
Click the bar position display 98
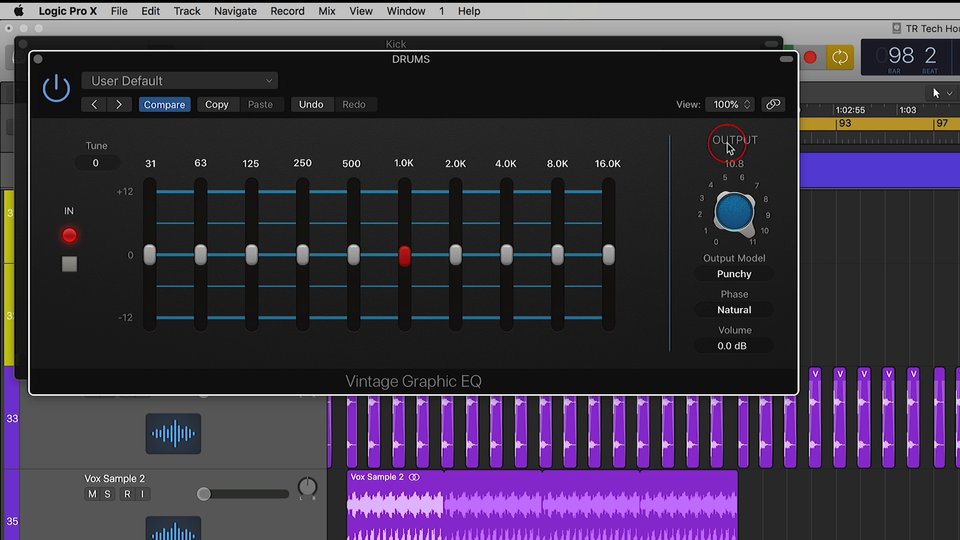[901, 56]
